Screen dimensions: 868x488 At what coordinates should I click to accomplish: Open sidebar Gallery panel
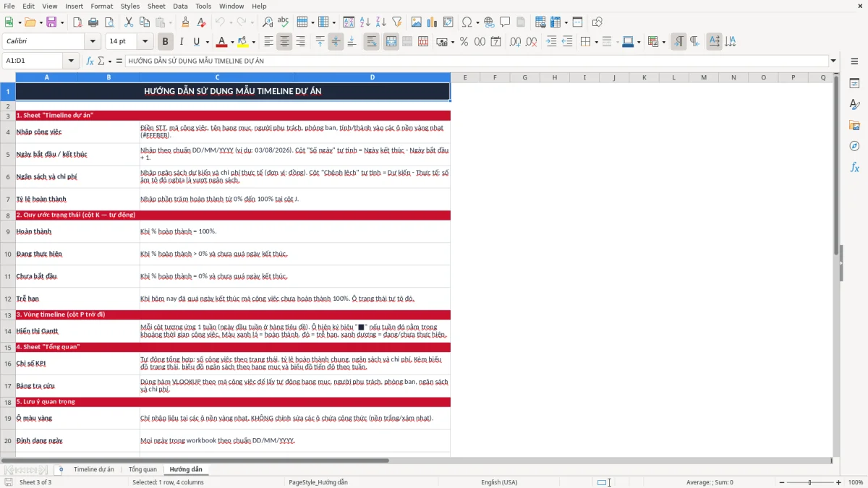coord(854,125)
